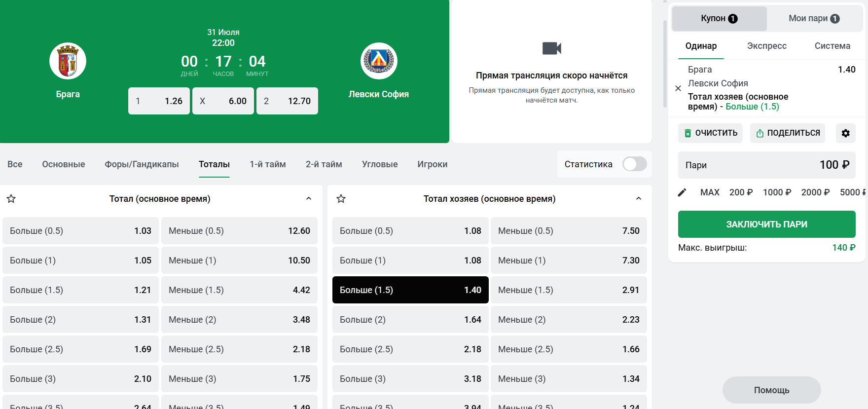
Task: Toggle the Статистика switch
Action: (634, 164)
